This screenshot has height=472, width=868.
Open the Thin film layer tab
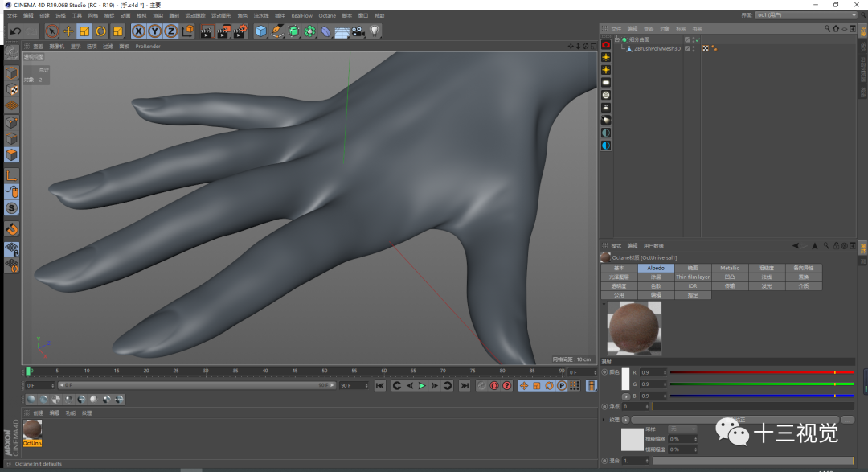[x=693, y=277]
